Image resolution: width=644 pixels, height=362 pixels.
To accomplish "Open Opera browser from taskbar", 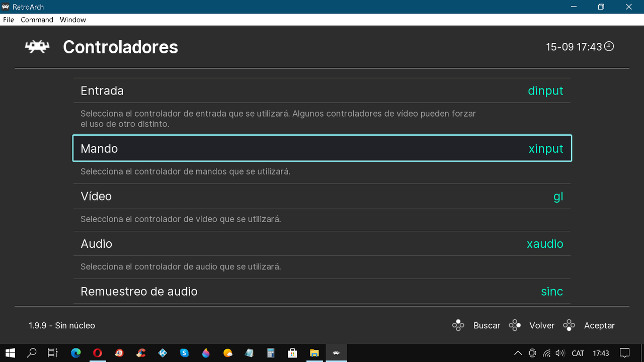I will point(97,353).
